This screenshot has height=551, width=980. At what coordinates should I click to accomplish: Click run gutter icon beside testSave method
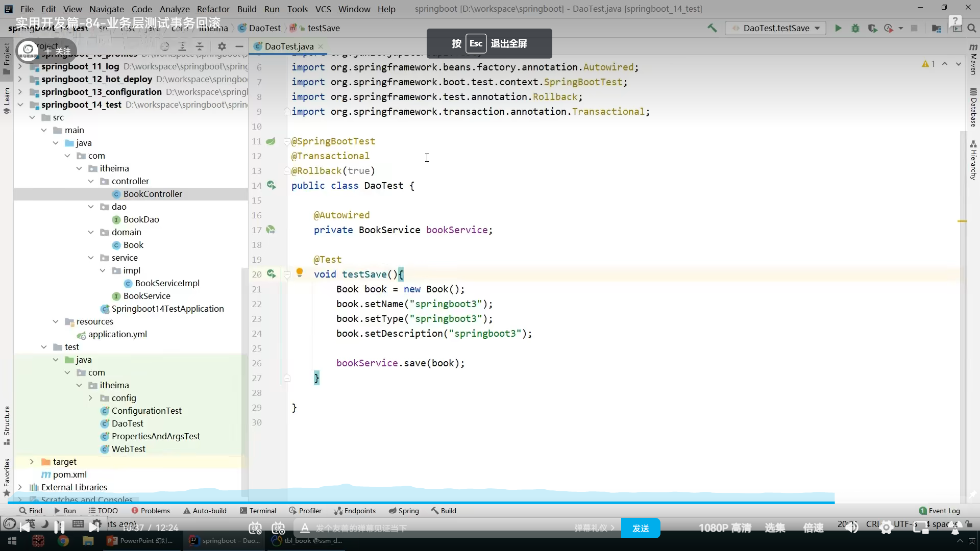(271, 274)
